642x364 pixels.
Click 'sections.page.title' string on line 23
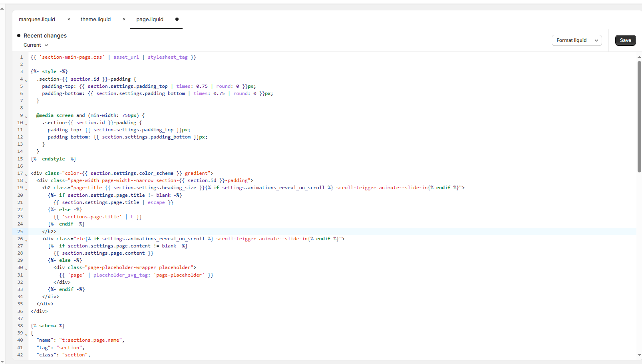coord(92,217)
